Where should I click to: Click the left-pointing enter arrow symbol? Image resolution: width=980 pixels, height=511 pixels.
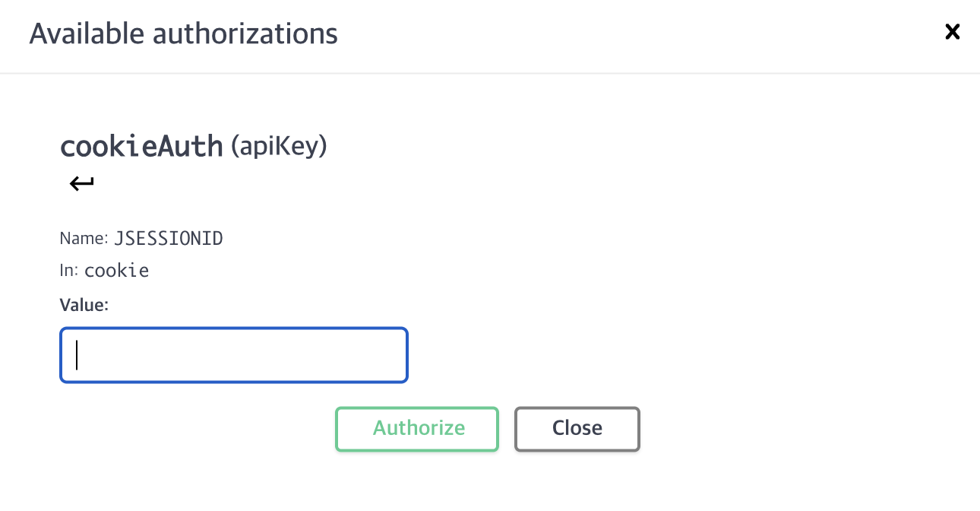(x=81, y=183)
